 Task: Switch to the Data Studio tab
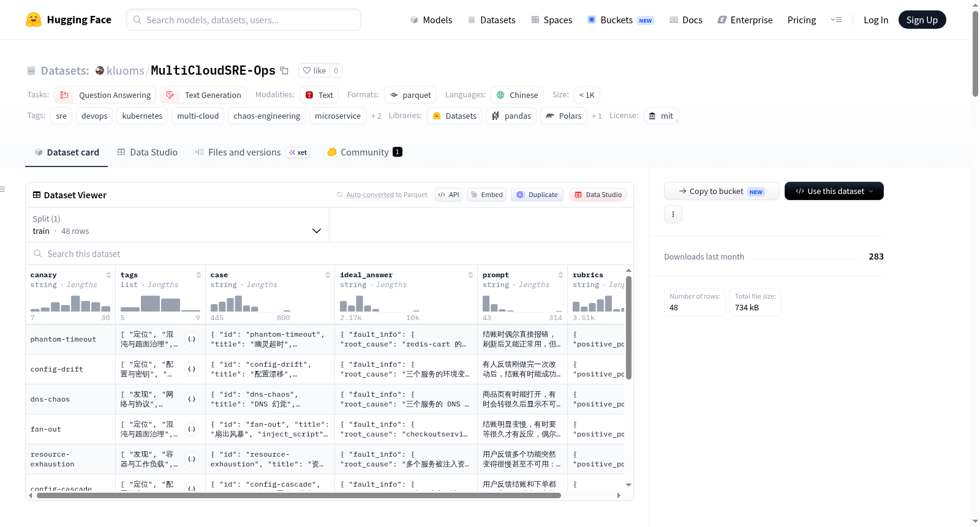pos(147,152)
